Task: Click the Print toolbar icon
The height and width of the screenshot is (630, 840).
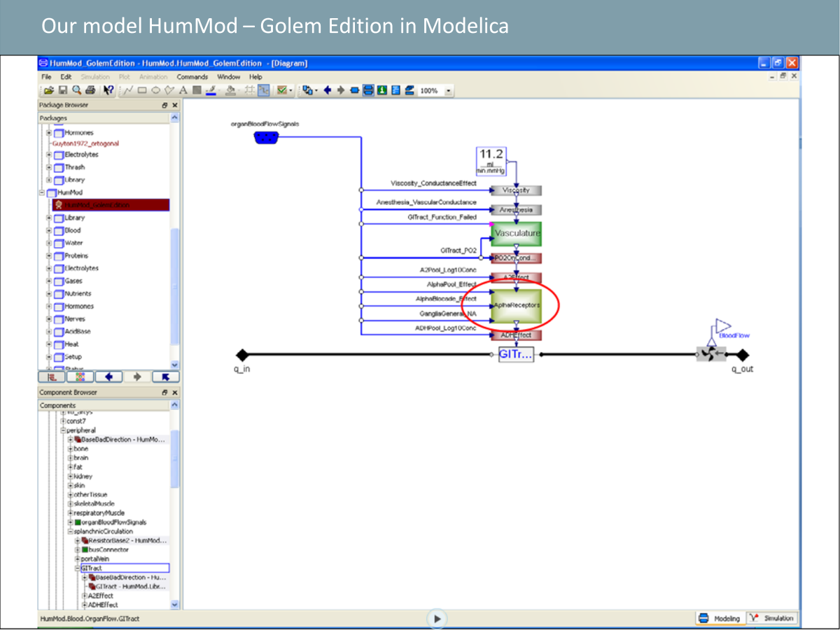Action: 90,90
